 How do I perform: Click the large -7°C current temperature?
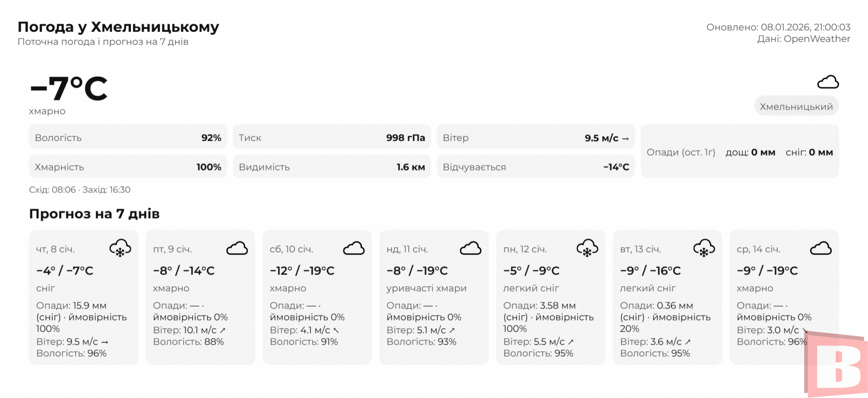point(69,89)
